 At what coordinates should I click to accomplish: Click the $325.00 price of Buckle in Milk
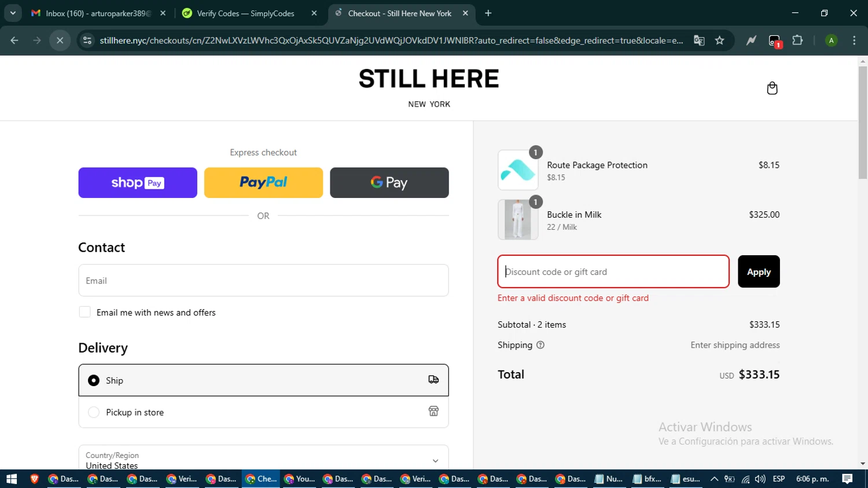(764, 214)
